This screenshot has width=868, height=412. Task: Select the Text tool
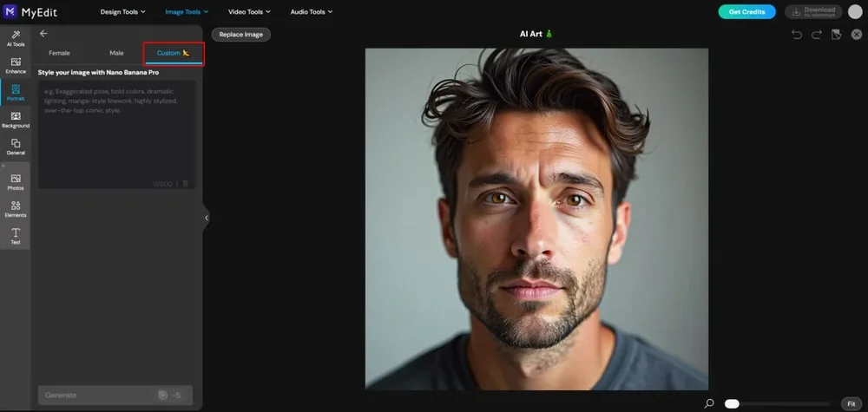(15, 236)
